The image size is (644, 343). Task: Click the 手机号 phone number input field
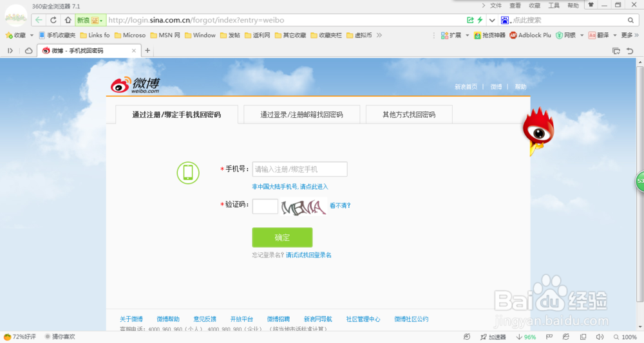pyautogui.click(x=300, y=169)
